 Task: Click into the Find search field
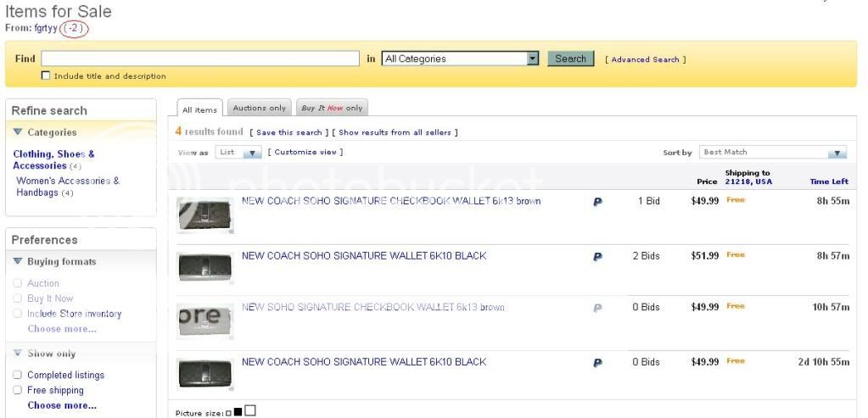pyautogui.click(x=200, y=59)
